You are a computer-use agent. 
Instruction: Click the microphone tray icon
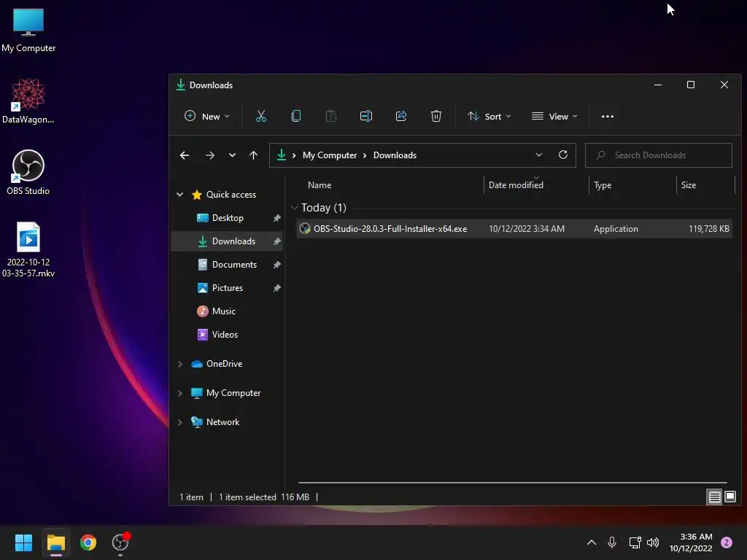point(612,542)
